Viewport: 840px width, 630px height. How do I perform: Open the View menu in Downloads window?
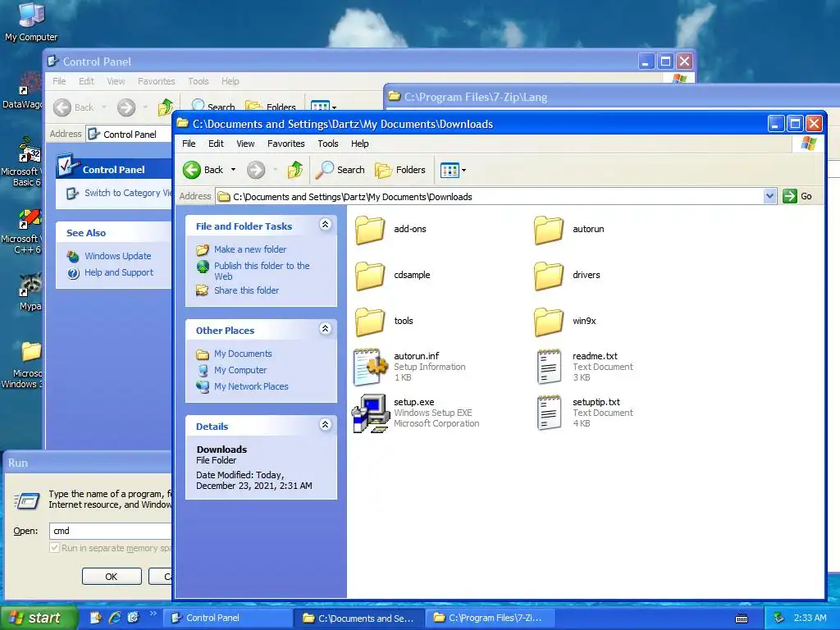[x=245, y=144]
